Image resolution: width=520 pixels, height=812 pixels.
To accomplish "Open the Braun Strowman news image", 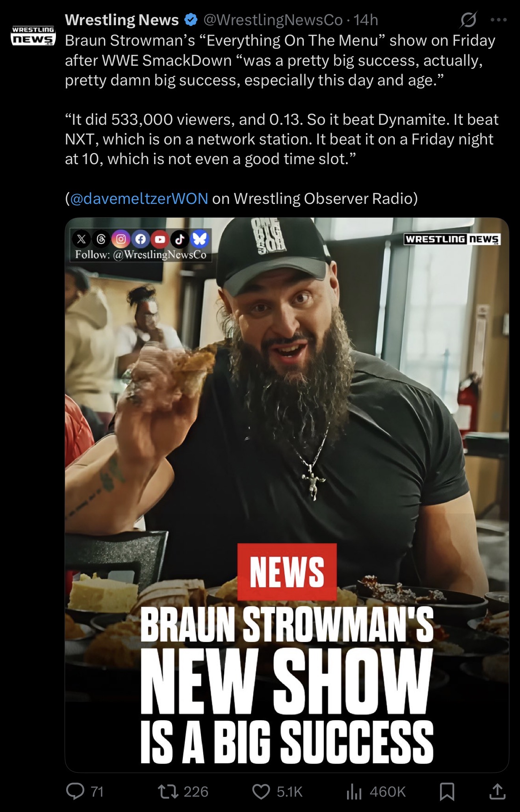I will pyautogui.click(x=287, y=494).
